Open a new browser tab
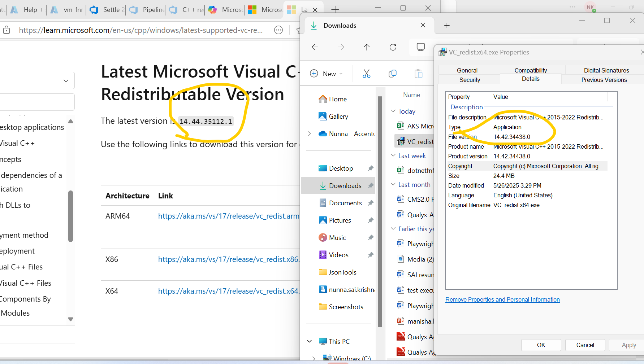Viewport: 644px width, 364px height. (x=335, y=9)
